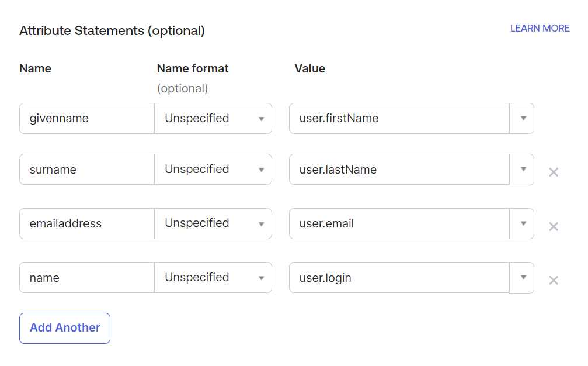Remove the emailaddress attribute row
Viewport: 588px width, 366px height.
[554, 226]
